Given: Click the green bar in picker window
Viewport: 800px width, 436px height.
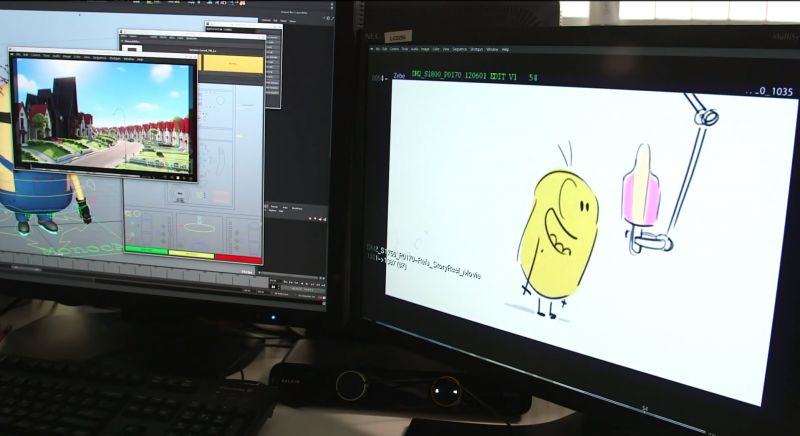Looking at the screenshot, I should (146, 250).
